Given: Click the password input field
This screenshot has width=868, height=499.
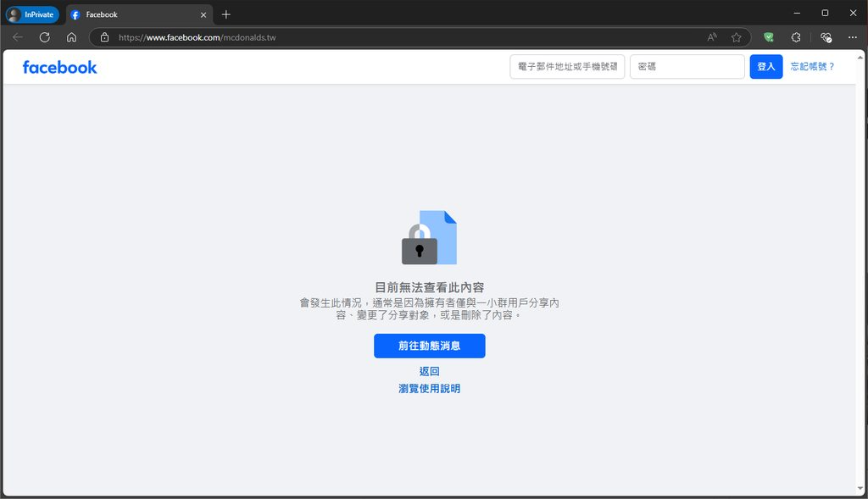Looking at the screenshot, I should coord(687,66).
